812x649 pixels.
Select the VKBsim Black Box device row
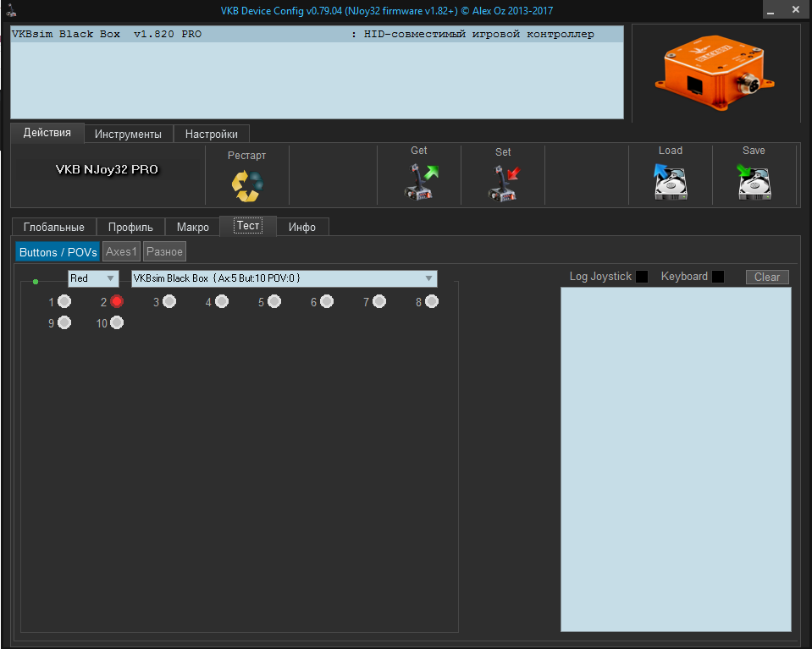pyautogui.click(x=317, y=34)
